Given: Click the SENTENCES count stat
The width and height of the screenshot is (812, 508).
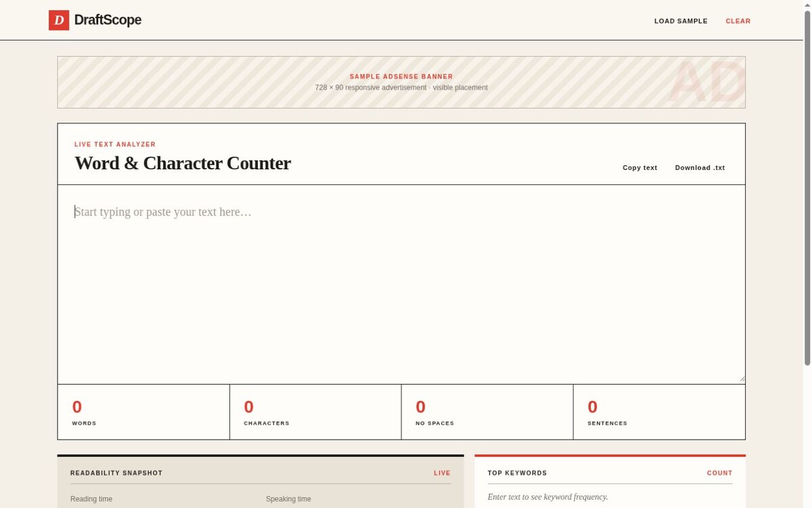Looking at the screenshot, I should (x=659, y=412).
